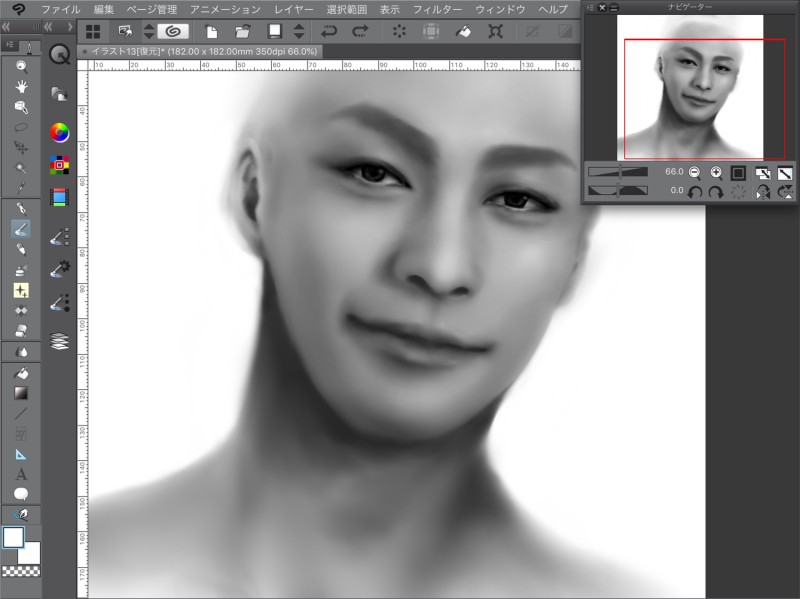Open the 表示 menu

(x=390, y=9)
